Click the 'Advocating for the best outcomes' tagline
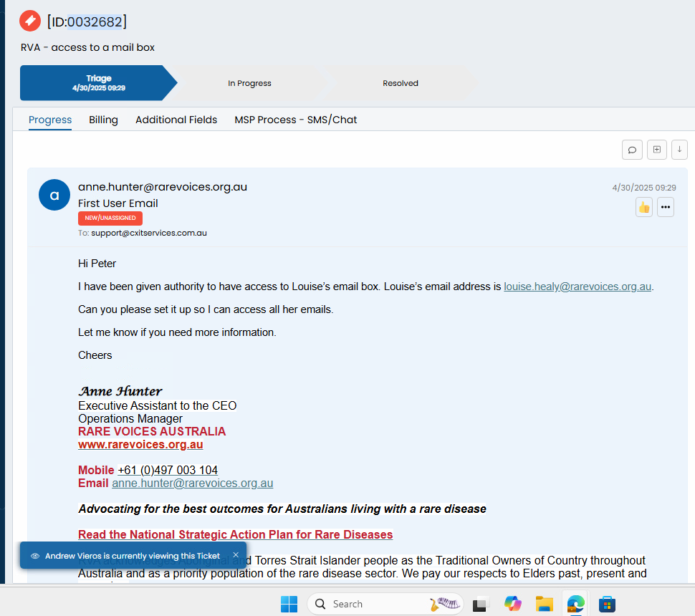 [x=282, y=509]
